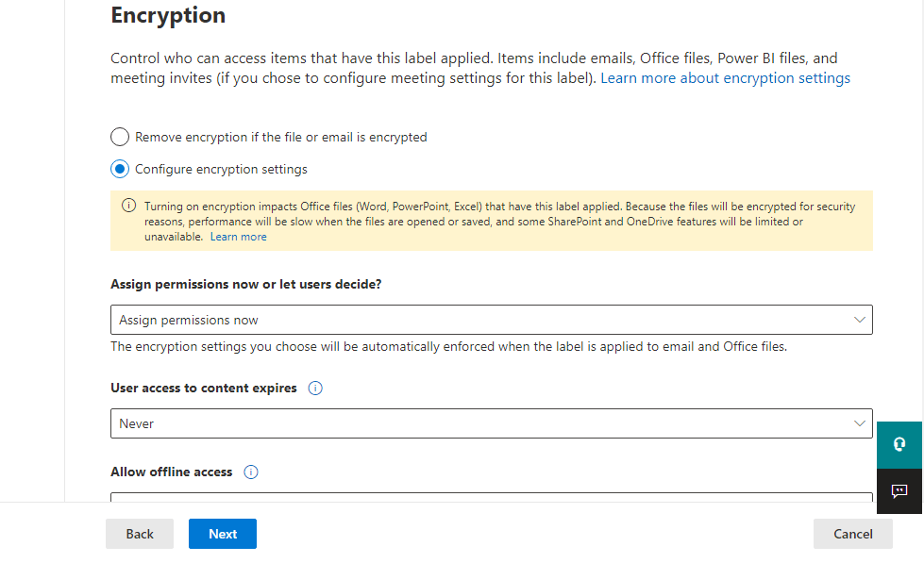The image size is (924, 563).
Task: Select Remove encryption radio button
Action: (x=120, y=137)
